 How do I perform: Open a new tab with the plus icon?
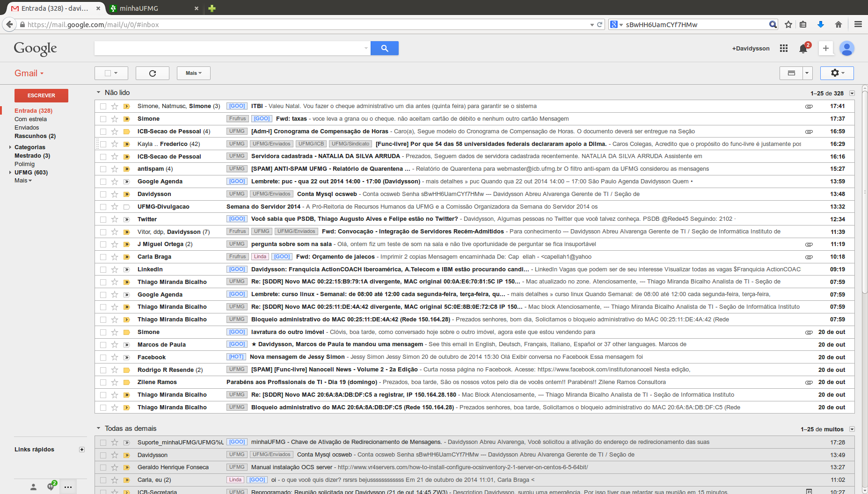tap(212, 8)
